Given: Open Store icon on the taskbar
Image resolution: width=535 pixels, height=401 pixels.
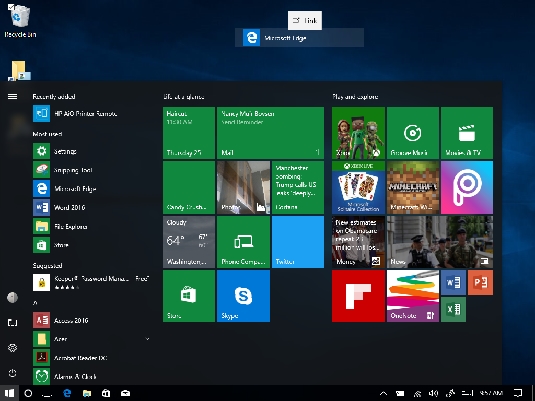Looking at the screenshot, I should pyautogui.click(x=106, y=393).
